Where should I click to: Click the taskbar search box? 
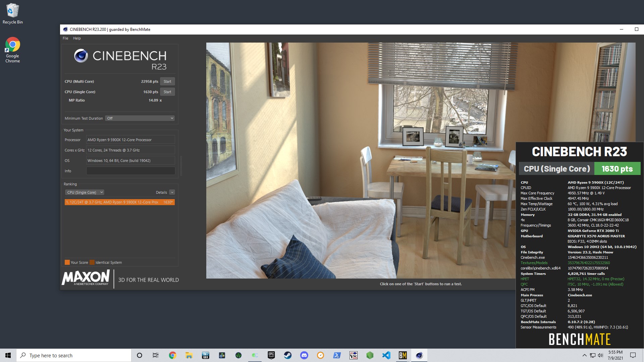[74, 355]
